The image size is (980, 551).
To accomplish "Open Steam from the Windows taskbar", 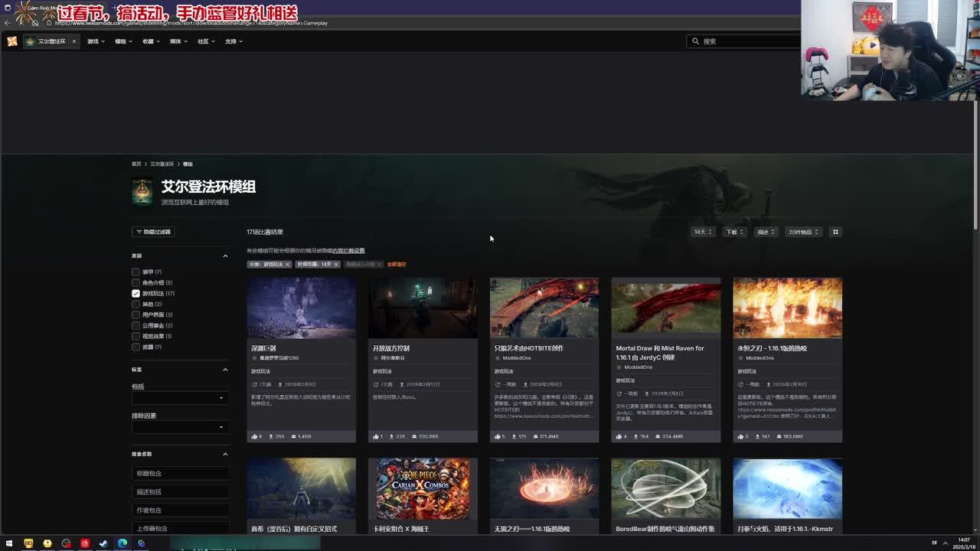I will click(103, 543).
